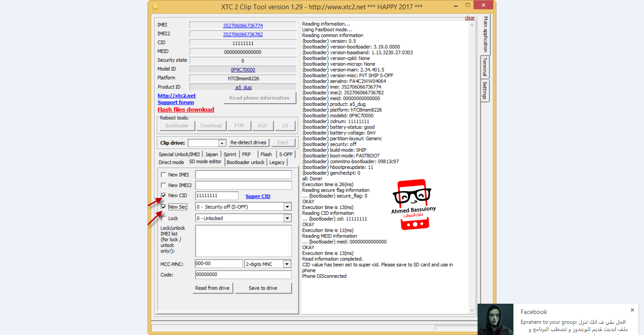Viewport: 644px width, 335px height.
Task: Switch to the Special Unlock/IMEI tab
Action: click(x=179, y=154)
